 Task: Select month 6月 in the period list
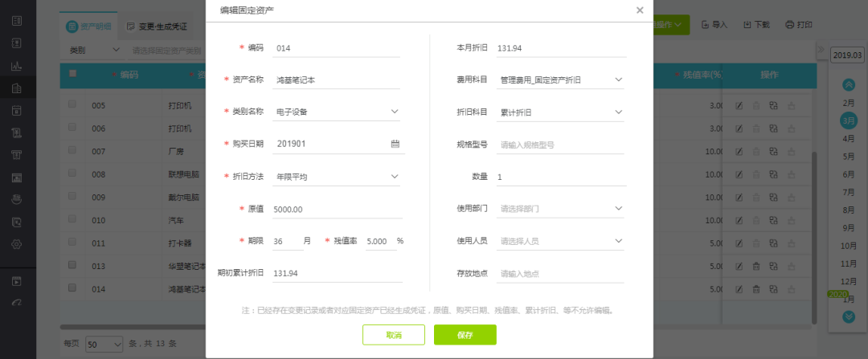point(849,174)
